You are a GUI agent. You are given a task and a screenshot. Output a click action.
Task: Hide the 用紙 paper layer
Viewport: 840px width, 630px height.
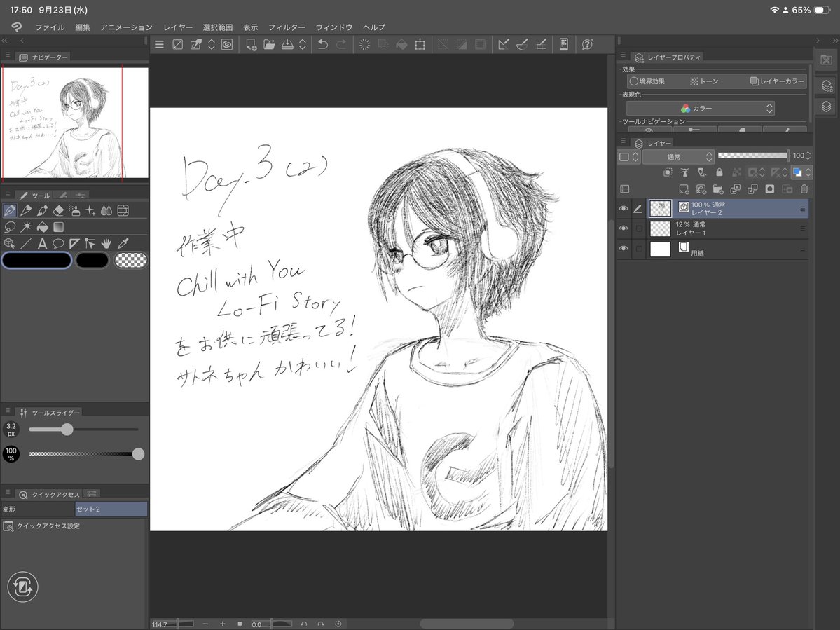623,249
